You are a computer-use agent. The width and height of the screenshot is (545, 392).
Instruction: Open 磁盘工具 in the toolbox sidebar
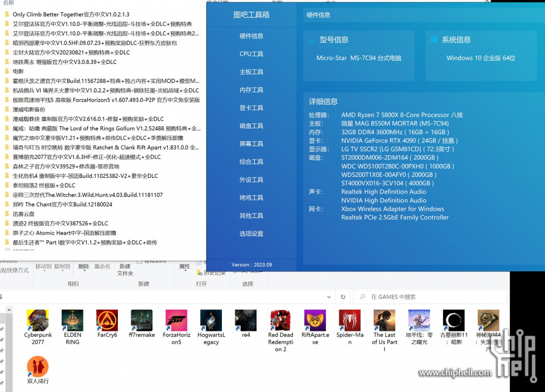251,126
